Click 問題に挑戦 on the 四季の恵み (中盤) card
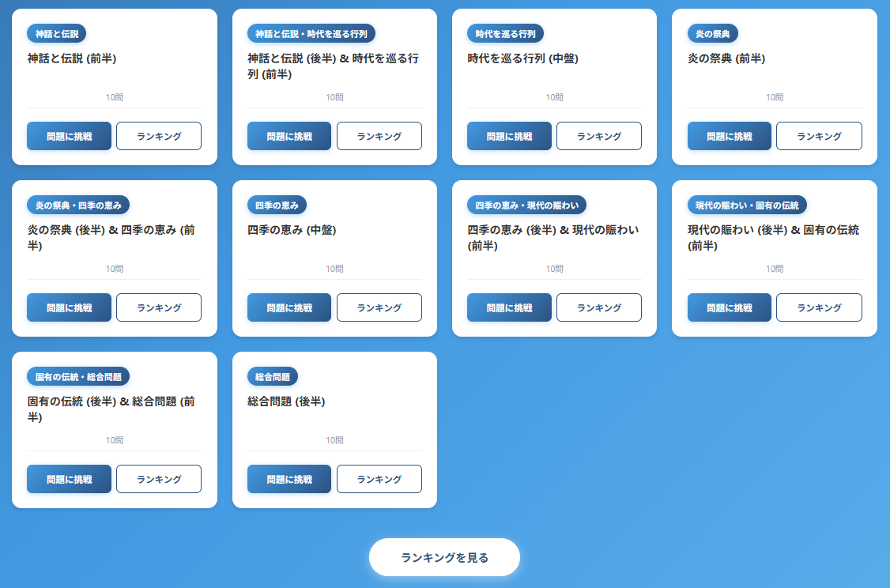 click(289, 307)
